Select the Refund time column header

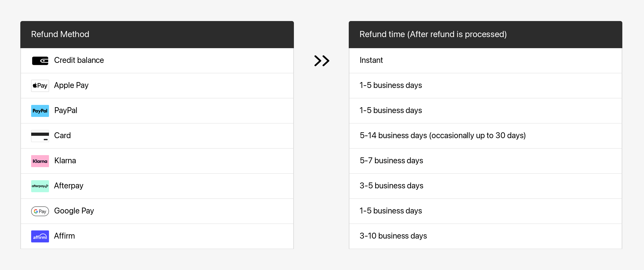point(433,34)
